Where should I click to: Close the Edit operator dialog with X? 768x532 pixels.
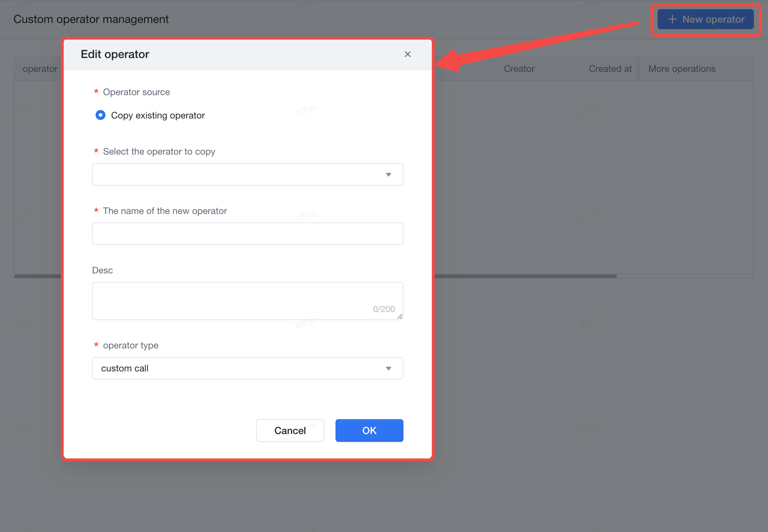[x=407, y=54]
